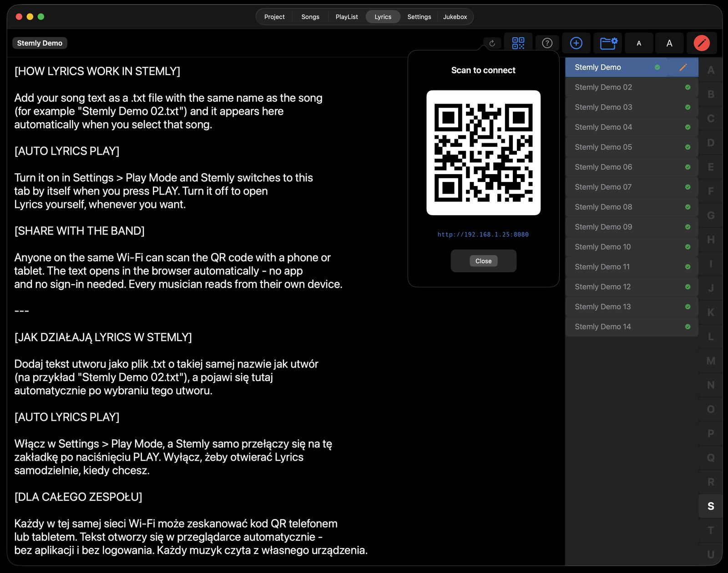Jump to letter P in alphabet index
This screenshot has height=573, width=728.
click(711, 433)
